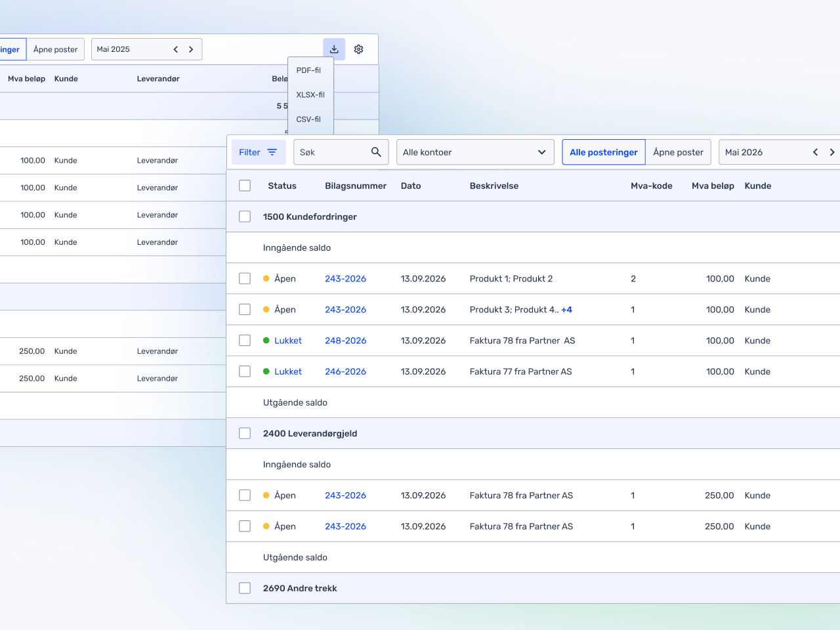Open voucher link 248-2026

click(345, 341)
